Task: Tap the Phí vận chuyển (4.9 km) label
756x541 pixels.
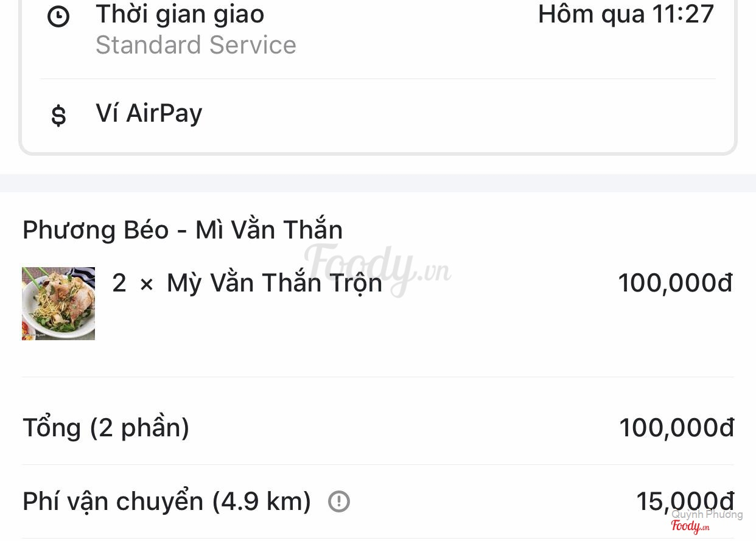Action: pos(167,501)
